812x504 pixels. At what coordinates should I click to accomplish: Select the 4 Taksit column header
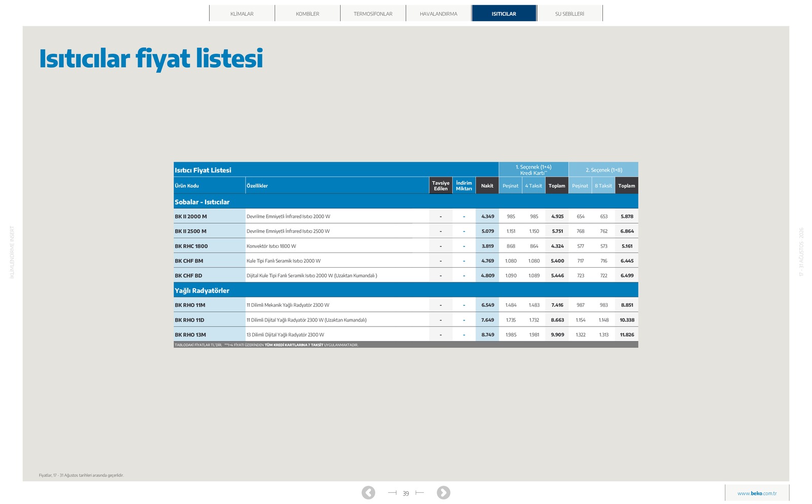533,186
